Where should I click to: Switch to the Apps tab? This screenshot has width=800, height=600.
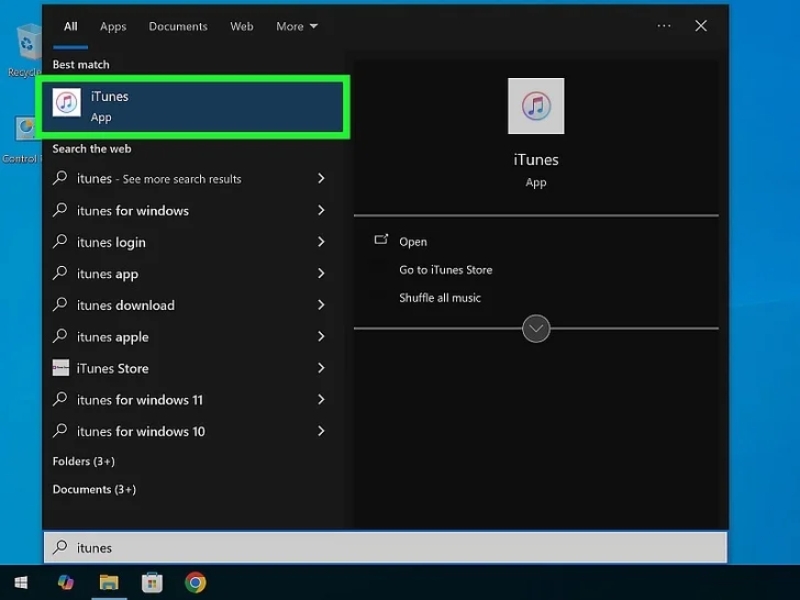point(113,26)
